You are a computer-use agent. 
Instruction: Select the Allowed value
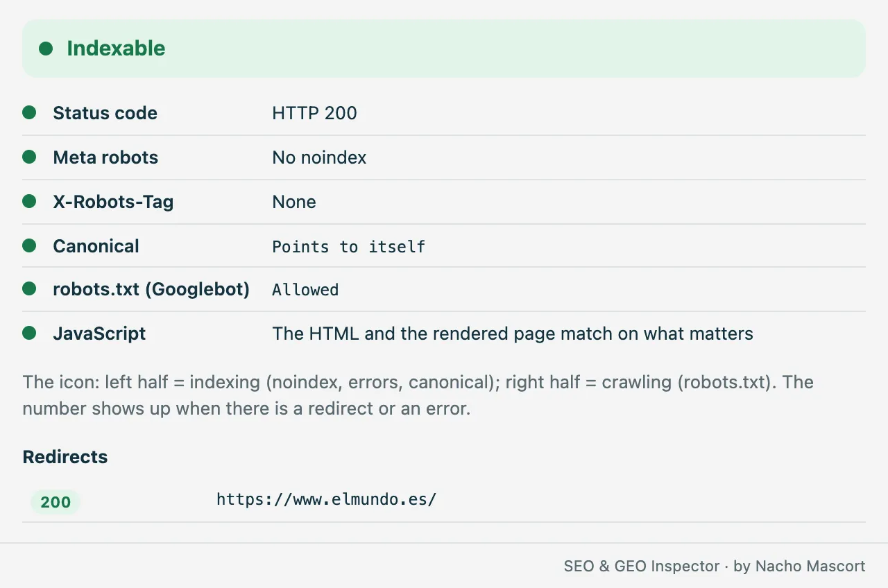click(305, 290)
